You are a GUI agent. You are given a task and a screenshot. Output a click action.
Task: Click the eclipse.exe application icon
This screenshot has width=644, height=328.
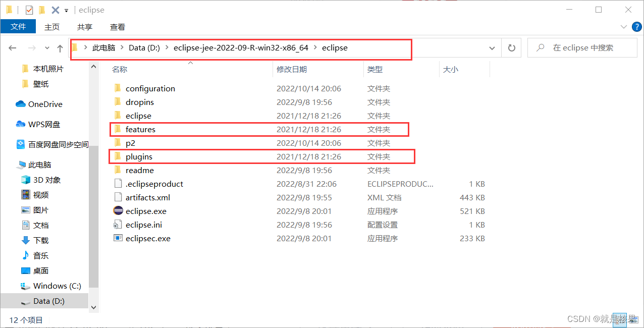tap(118, 211)
